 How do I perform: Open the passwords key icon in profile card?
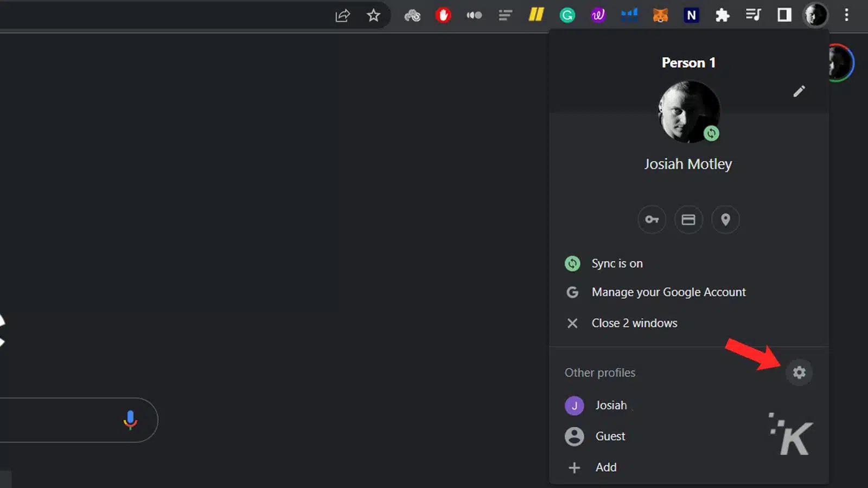pos(652,220)
